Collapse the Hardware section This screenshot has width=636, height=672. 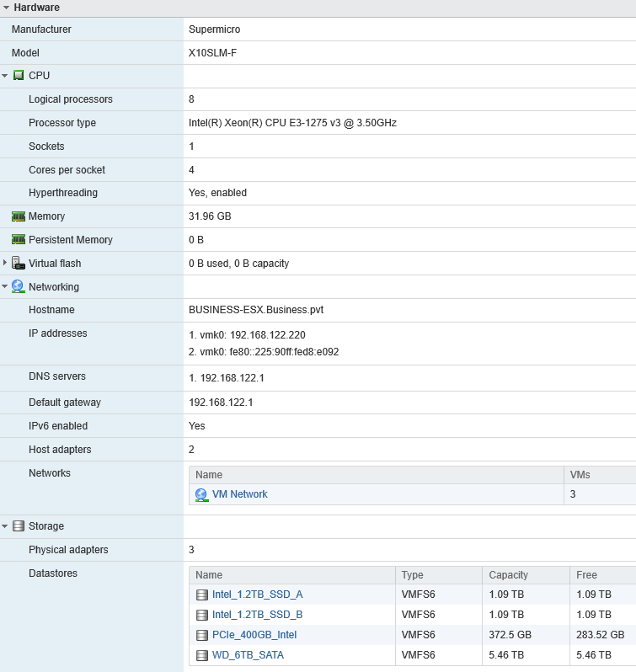(x=7, y=8)
